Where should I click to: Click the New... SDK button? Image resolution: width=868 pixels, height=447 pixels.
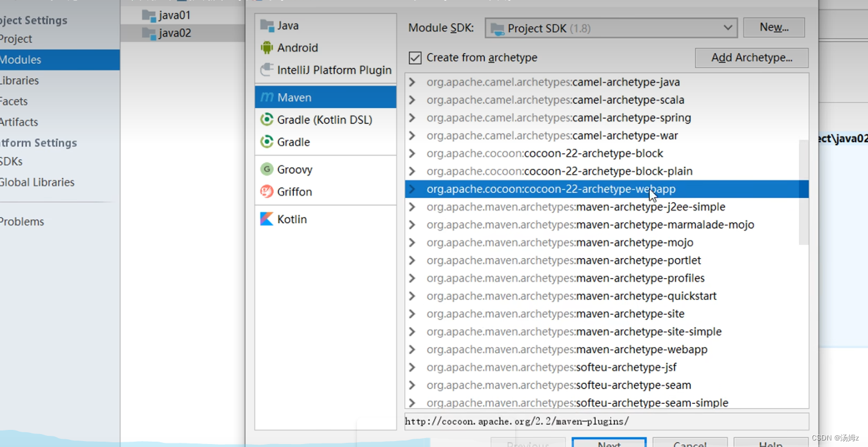774,27
